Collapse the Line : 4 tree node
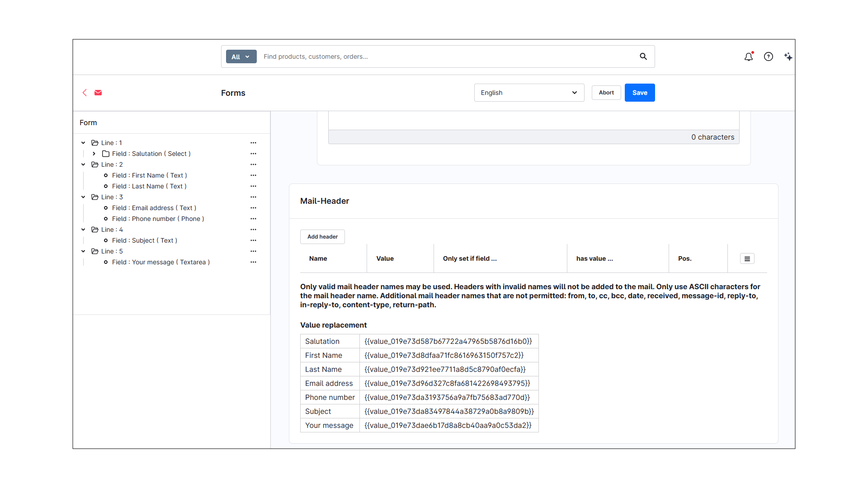 pyautogui.click(x=83, y=230)
